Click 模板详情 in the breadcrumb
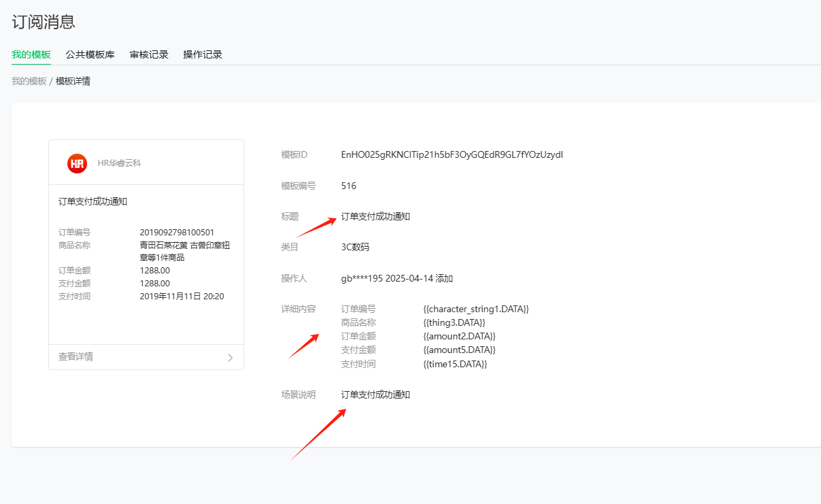The width and height of the screenshot is (821, 504). (73, 81)
